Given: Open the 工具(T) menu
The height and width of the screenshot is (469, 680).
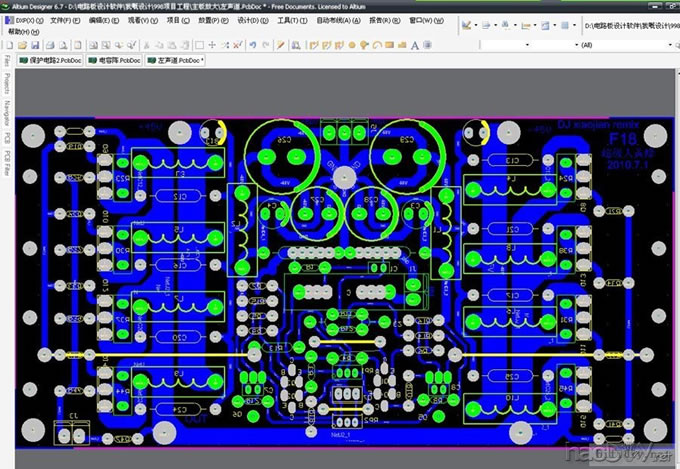Looking at the screenshot, I should (x=291, y=20).
